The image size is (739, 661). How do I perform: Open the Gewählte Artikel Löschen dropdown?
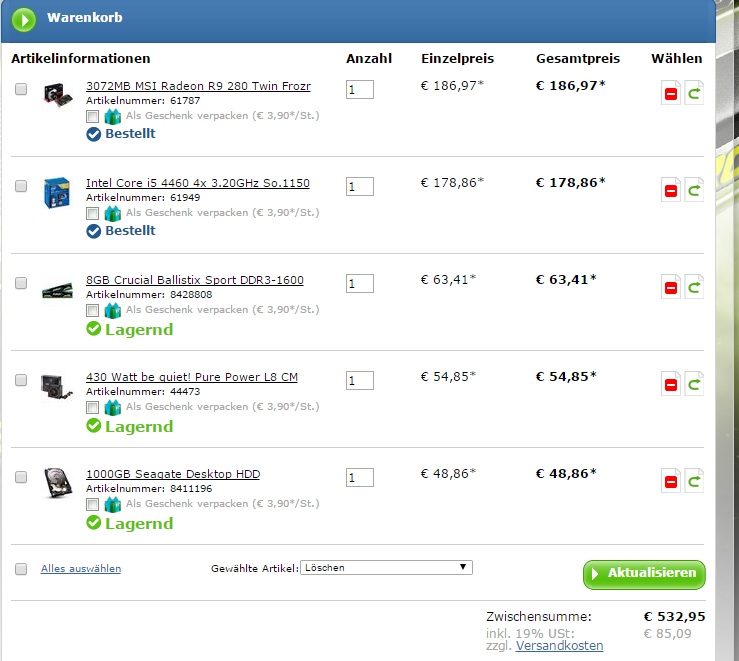coord(386,567)
